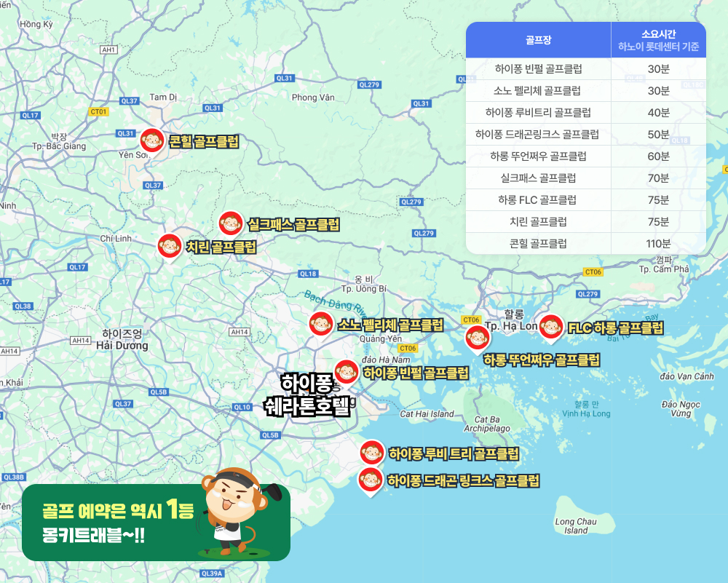
Task: Open the FLC 하롱 골프클럽 map marker
Action: point(552,328)
